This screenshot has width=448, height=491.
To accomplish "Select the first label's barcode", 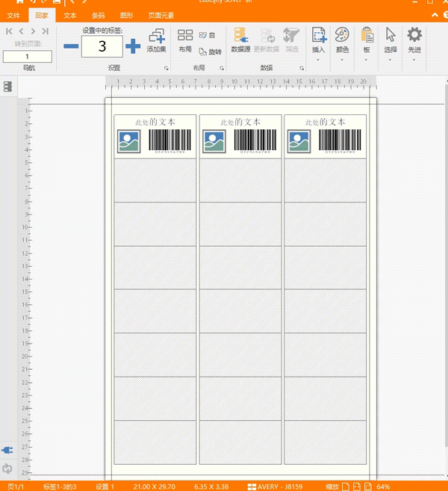I will click(x=170, y=141).
